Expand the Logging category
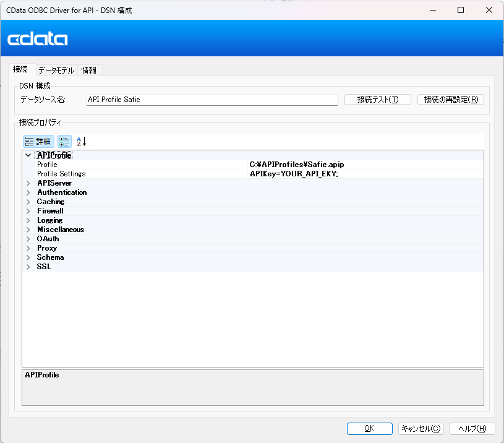The image size is (504, 443). point(28,220)
